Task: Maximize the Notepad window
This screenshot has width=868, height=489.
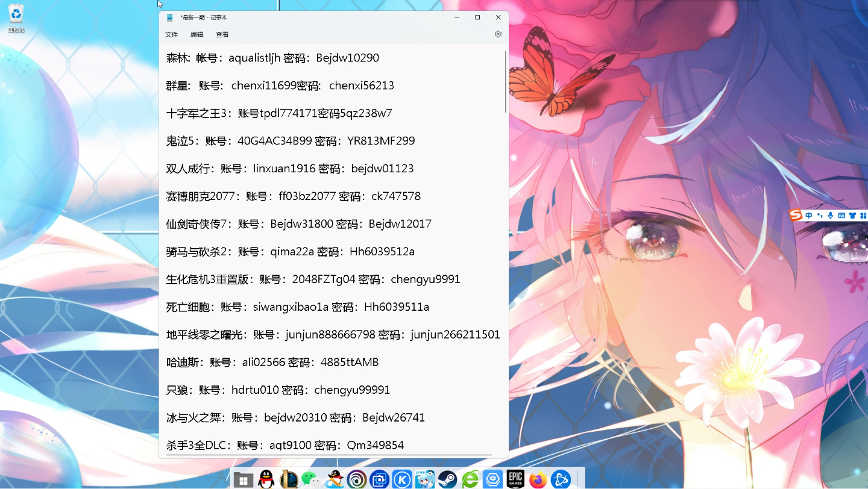Action: coord(477,17)
